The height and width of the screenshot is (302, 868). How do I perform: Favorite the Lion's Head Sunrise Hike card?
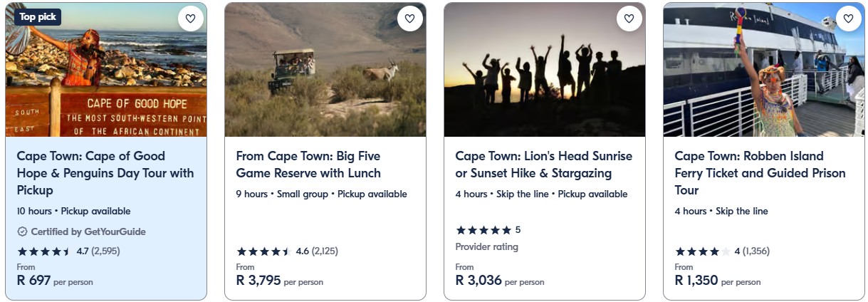point(629,19)
